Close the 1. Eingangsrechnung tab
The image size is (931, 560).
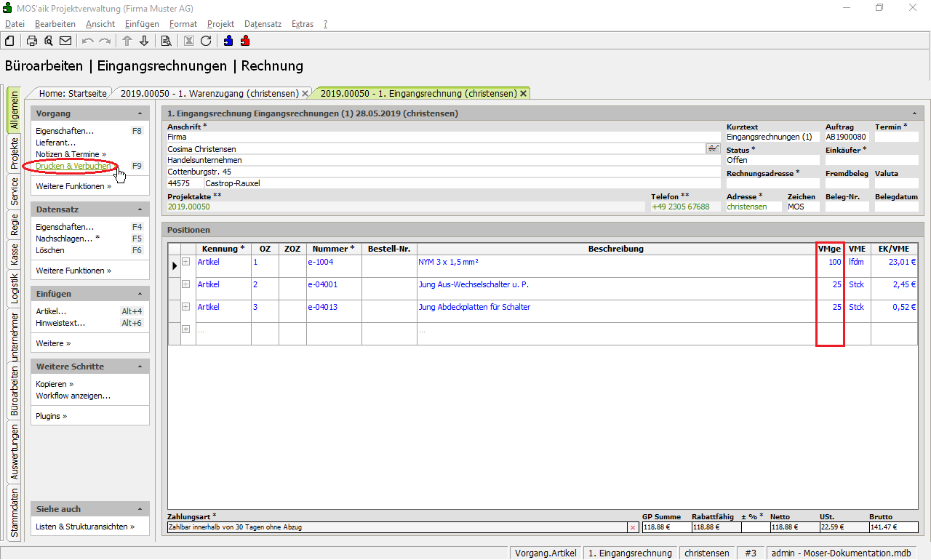[523, 93]
